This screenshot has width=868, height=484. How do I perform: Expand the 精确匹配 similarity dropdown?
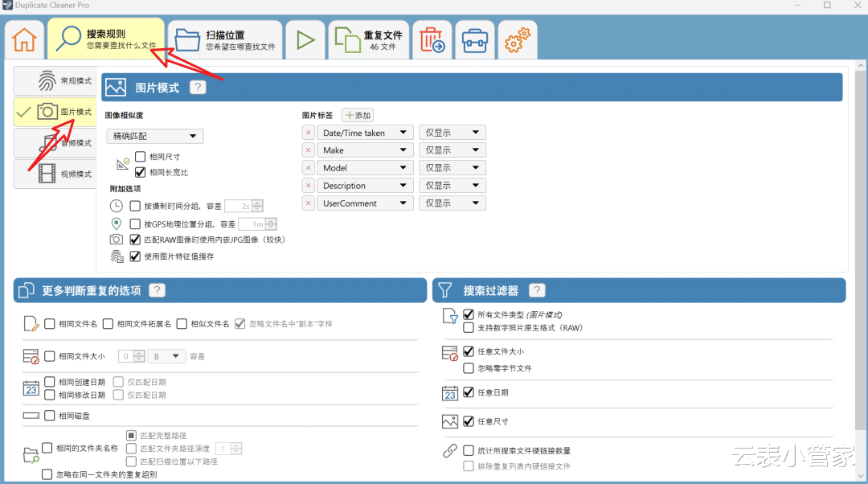tap(155, 136)
